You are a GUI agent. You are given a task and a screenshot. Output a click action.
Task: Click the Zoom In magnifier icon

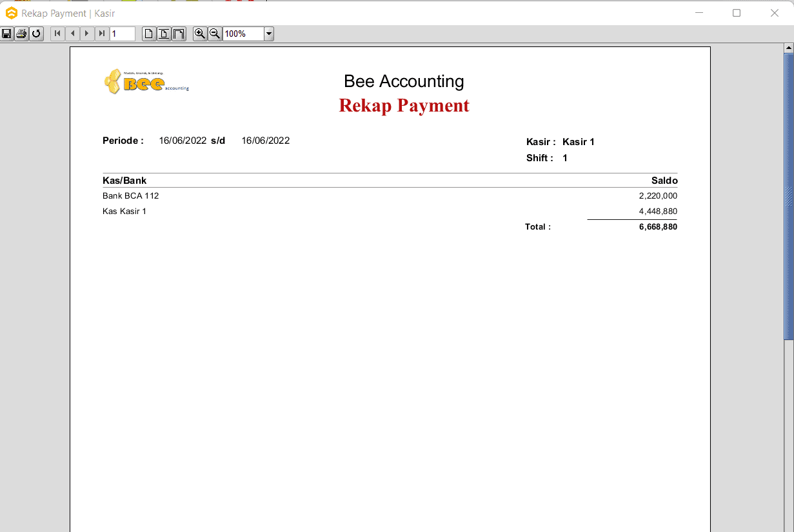pyautogui.click(x=200, y=34)
